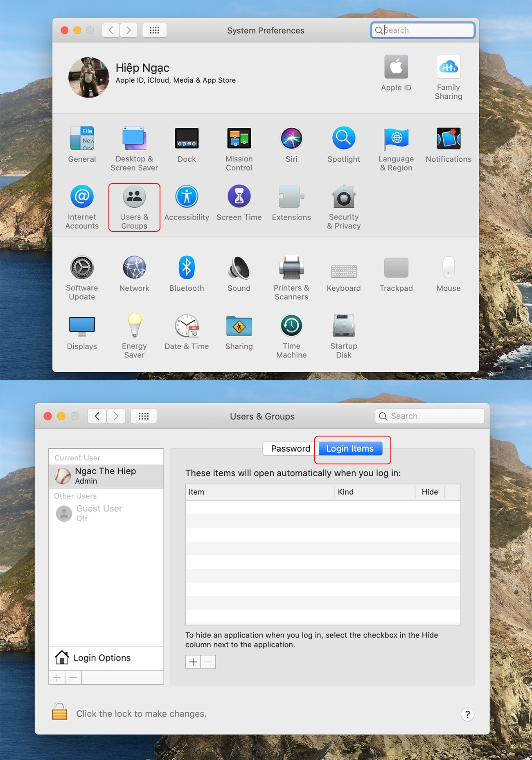Open help for Users & Groups
This screenshot has height=760, width=532.
pyautogui.click(x=467, y=714)
